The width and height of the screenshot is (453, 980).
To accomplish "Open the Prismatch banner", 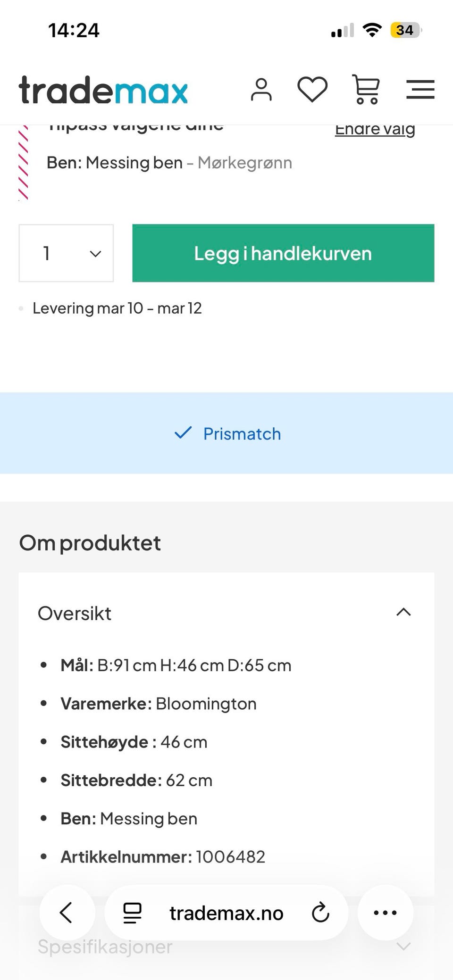I will (x=226, y=433).
